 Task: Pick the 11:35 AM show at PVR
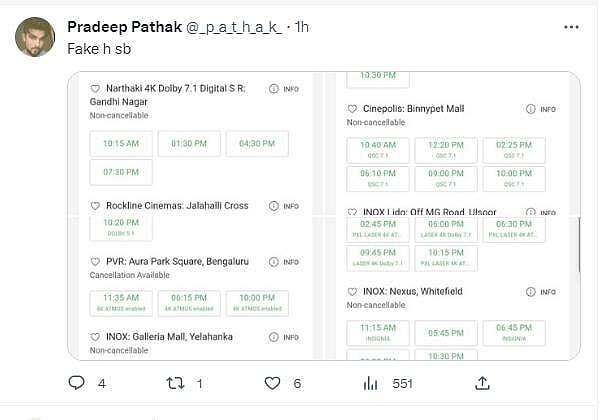(x=121, y=302)
